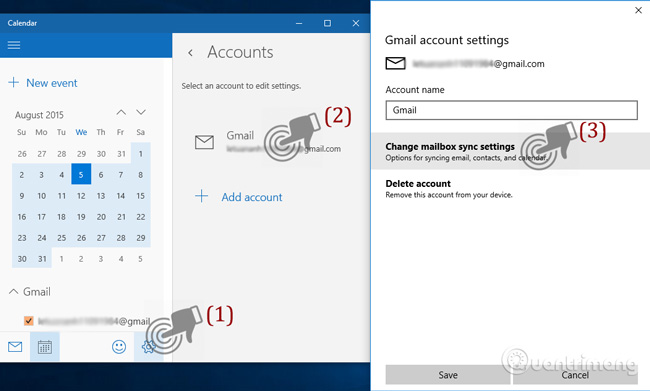Close the Gmail account settings dialog

coord(638,10)
